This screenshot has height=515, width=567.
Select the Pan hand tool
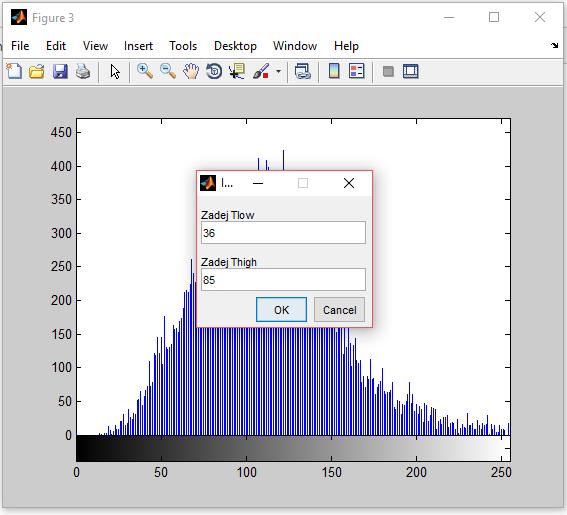(191, 71)
